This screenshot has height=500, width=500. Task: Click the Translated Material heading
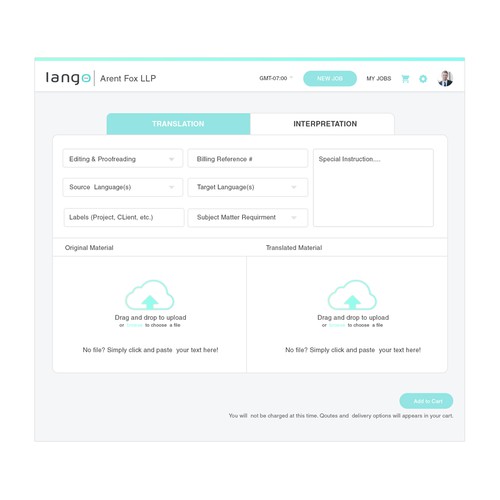(x=294, y=248)
